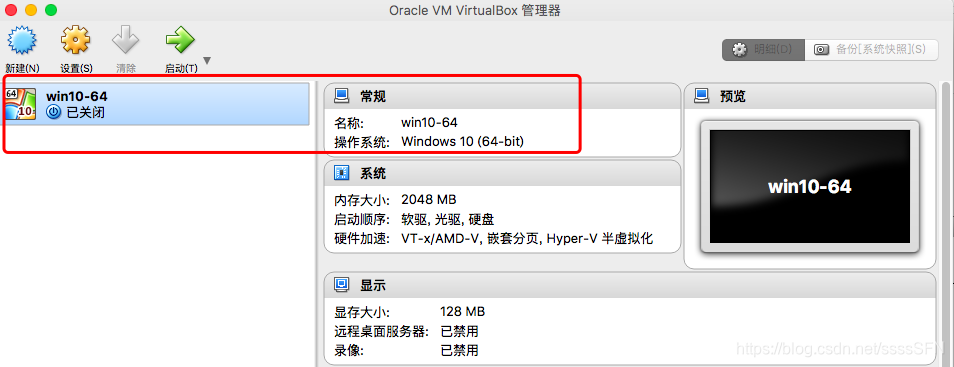
Task: Open the Display (显示) section header
Action: pyautogui.click(x=629, y=285)
